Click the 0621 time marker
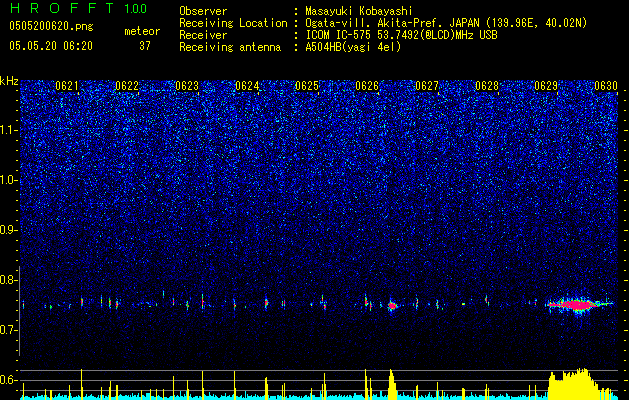The image size is (629, 400). pyautogui.click(x=67, y=86)
